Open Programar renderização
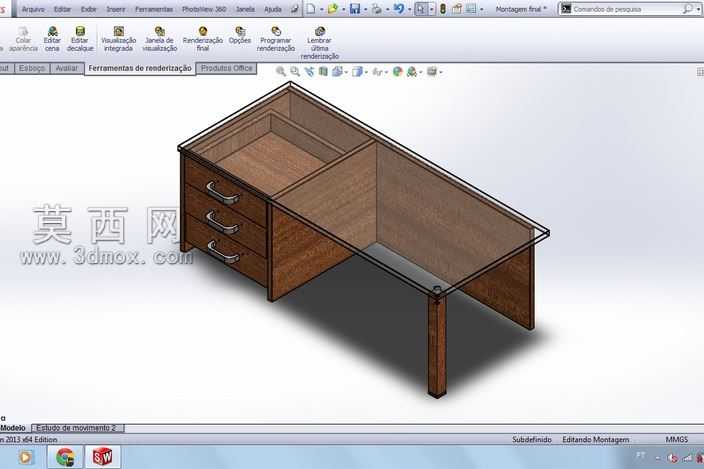Viewport: 704px width, 469px height. coord(276,39)
